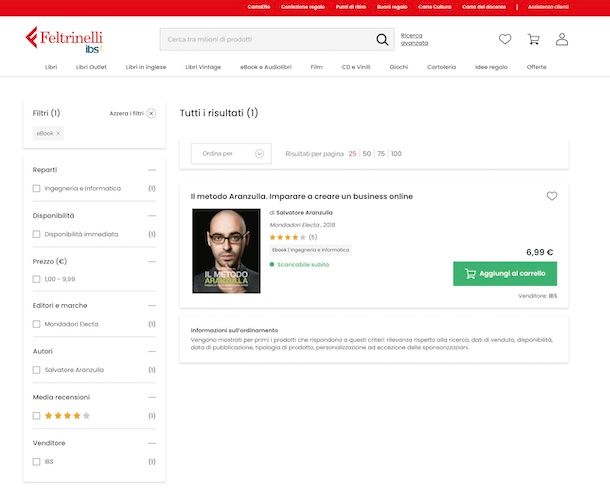Open the Mondadori Electa publisher link
The width and height of the screenshot is (610, 495).
click(x=295, y=225)
